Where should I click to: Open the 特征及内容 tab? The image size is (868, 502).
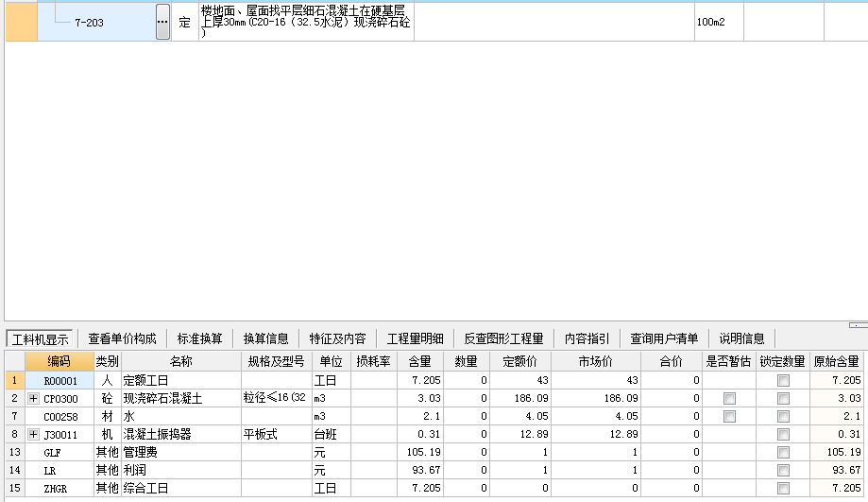[338, 338]
